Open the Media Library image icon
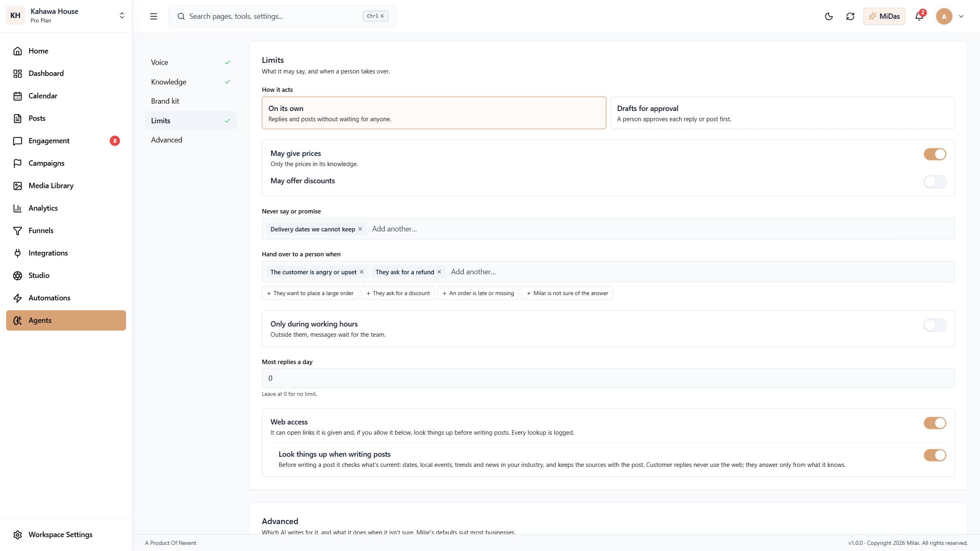This screenshot has width=980, height=551. 17,186
